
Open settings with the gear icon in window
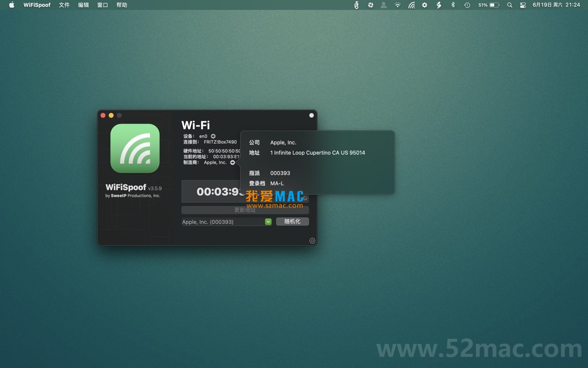click(x=312, y=241)
